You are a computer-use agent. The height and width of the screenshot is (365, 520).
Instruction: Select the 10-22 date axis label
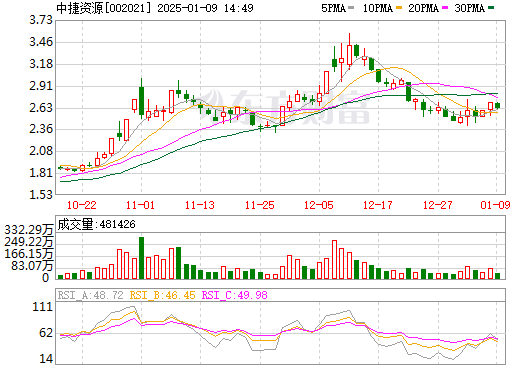pos(82,205)
